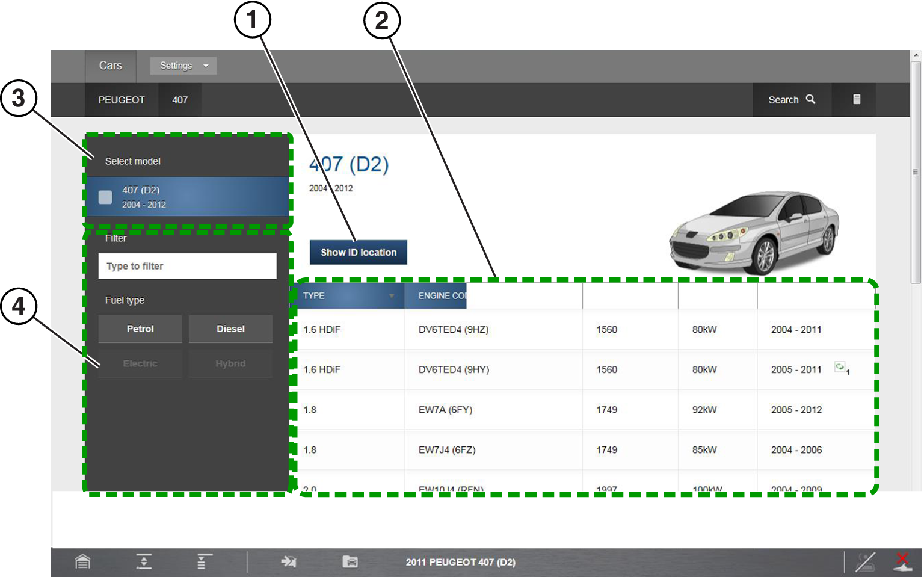Open the Settings dropdown menu
The image size is (924, 577).
click(183, 66)
